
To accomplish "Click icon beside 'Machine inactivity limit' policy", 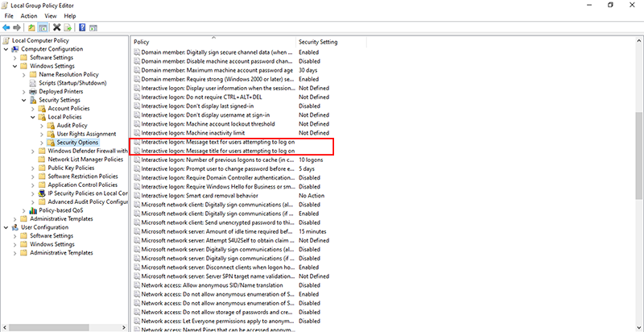I will [x=137, y=133].
